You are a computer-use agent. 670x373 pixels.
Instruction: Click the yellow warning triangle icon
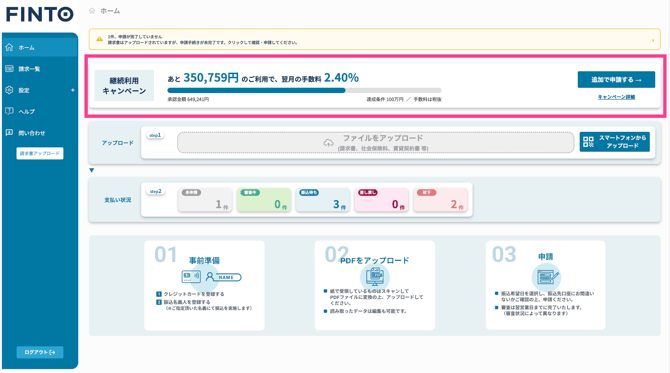pos(100,39)
